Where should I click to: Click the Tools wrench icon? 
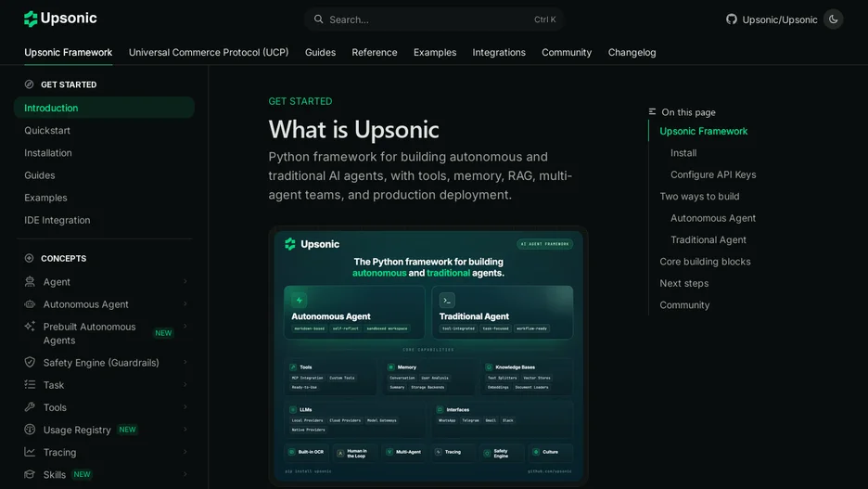pos(30,407)
